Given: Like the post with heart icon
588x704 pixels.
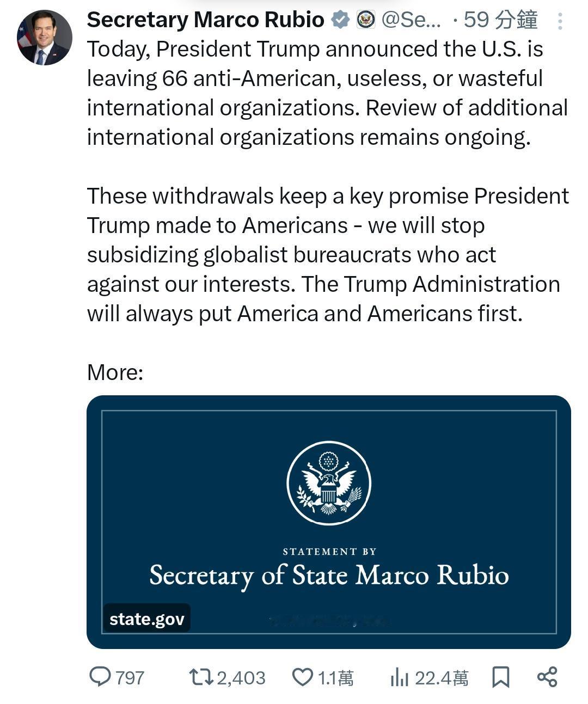Looking at the screenshot, I should [x=303, y=677].
